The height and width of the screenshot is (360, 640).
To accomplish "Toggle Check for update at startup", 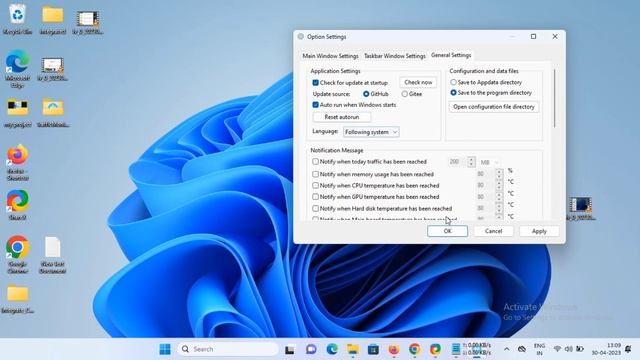I will (316, 83).
